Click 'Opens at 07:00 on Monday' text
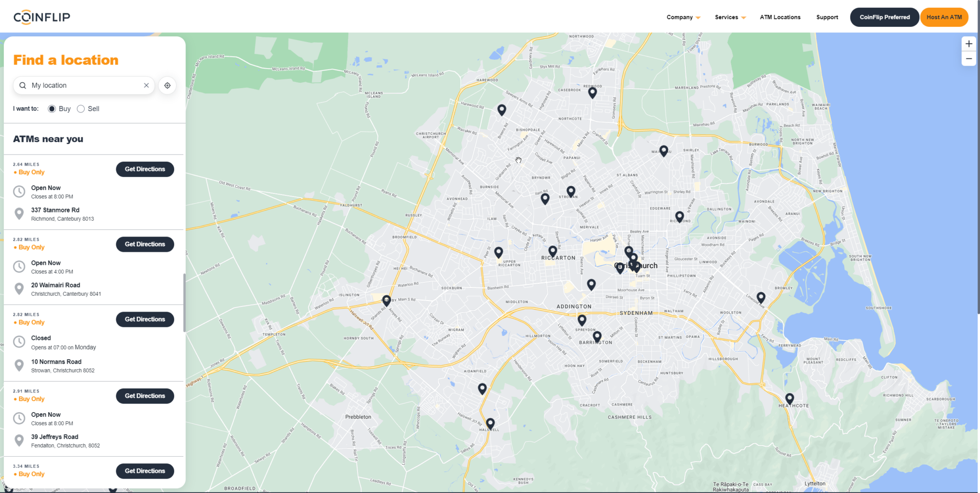This screenshot has width=980, height=493. (x=64, y=347)
